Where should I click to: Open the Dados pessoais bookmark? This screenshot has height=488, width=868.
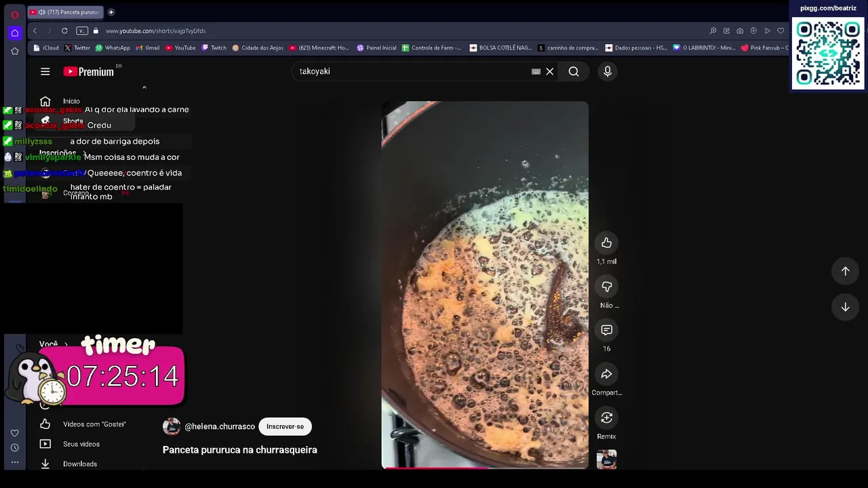click(x=636, y=48)
